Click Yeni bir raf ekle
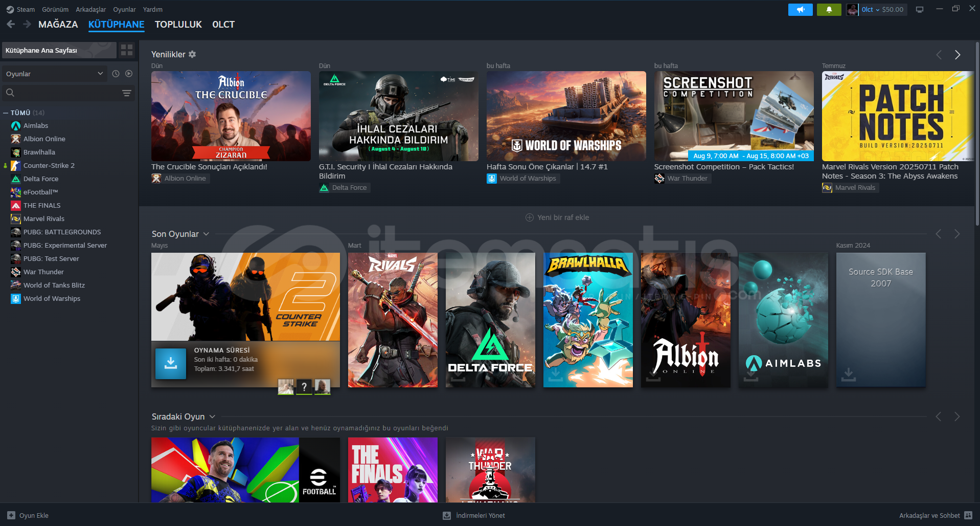 pos(557,217)
